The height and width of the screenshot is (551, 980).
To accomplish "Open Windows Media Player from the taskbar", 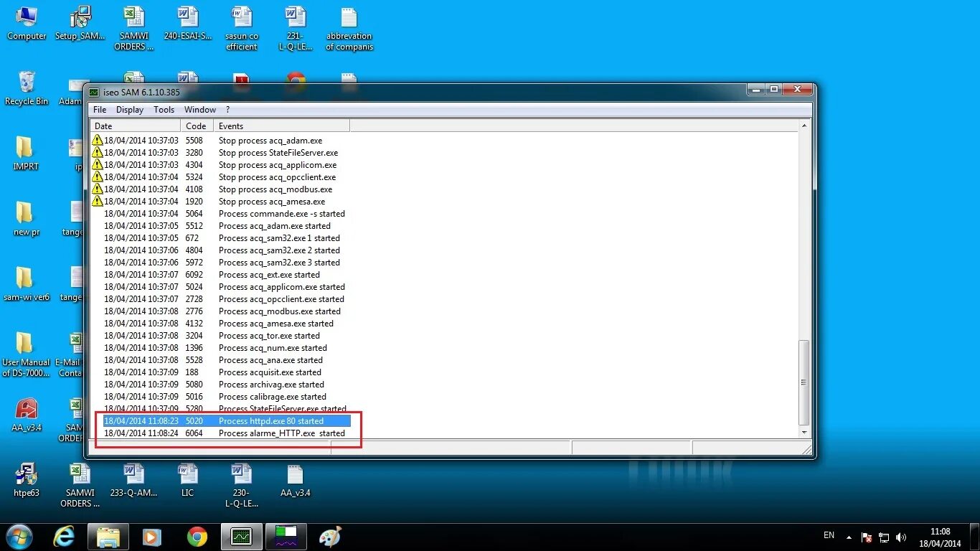I will point(151,537).
